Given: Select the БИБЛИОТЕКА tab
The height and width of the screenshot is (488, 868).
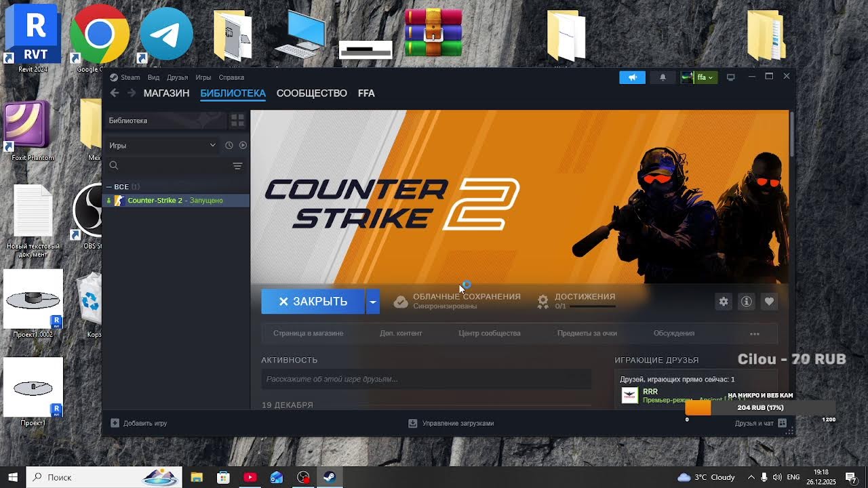Looking at the screenshot, I should (x=233, y=93).
